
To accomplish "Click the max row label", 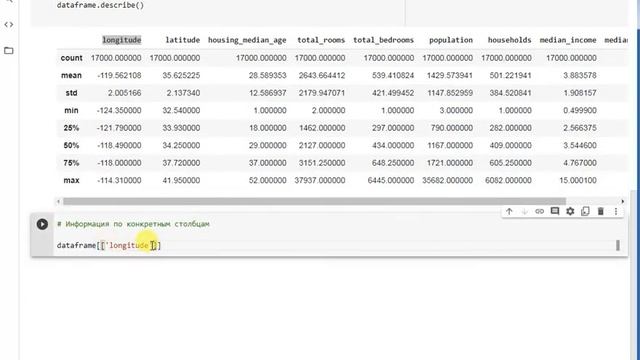I will pyautogui.click(x=71, y=180).
